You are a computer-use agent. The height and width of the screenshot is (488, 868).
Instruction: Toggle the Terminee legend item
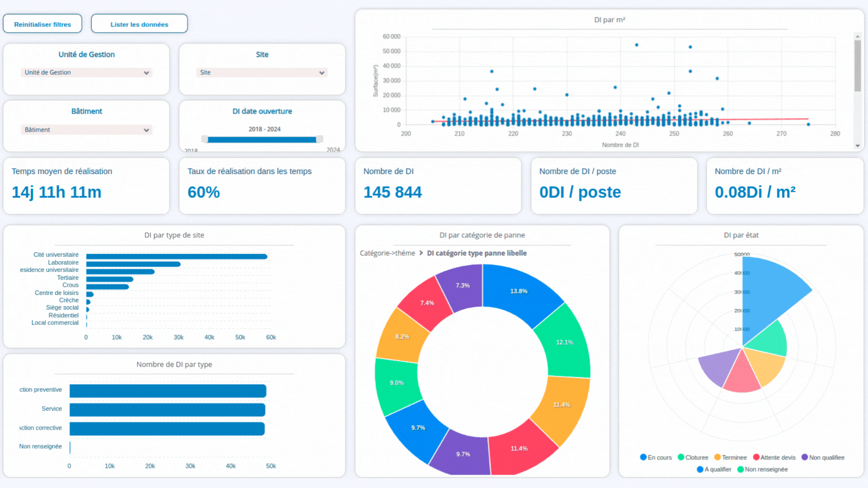click(730, 457)
